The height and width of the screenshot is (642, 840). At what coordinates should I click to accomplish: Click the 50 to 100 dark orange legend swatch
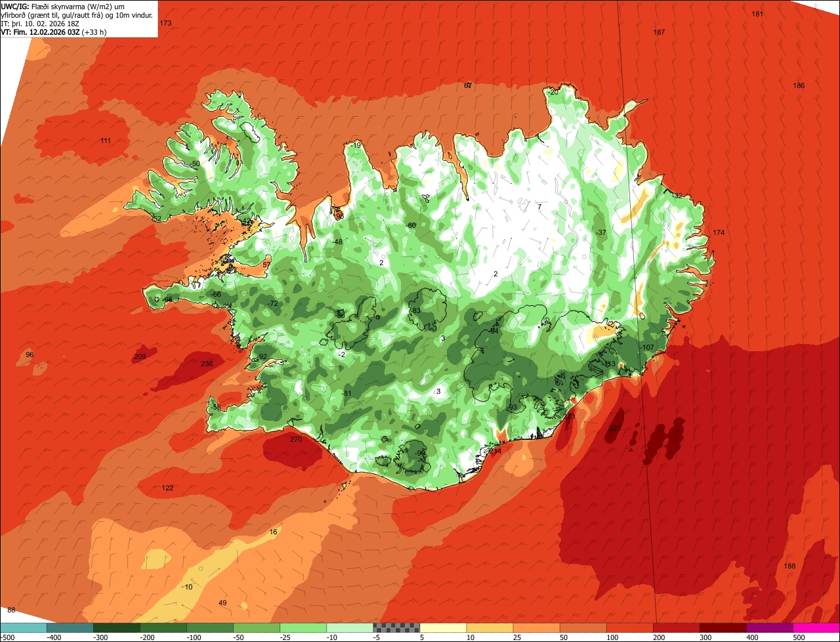583,628
